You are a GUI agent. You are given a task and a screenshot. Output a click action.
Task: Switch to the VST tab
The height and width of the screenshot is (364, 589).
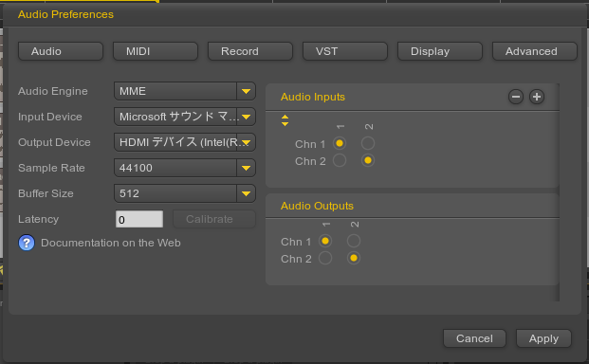coord(345,51)
